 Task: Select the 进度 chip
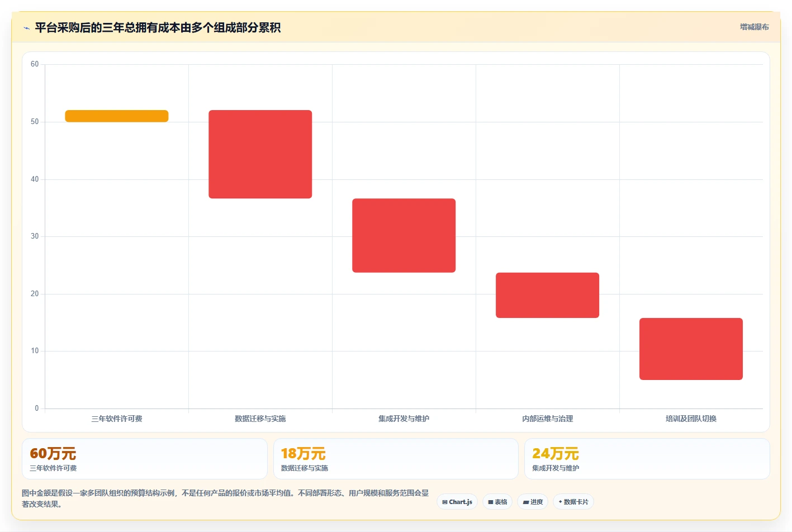tap(533, 502)
